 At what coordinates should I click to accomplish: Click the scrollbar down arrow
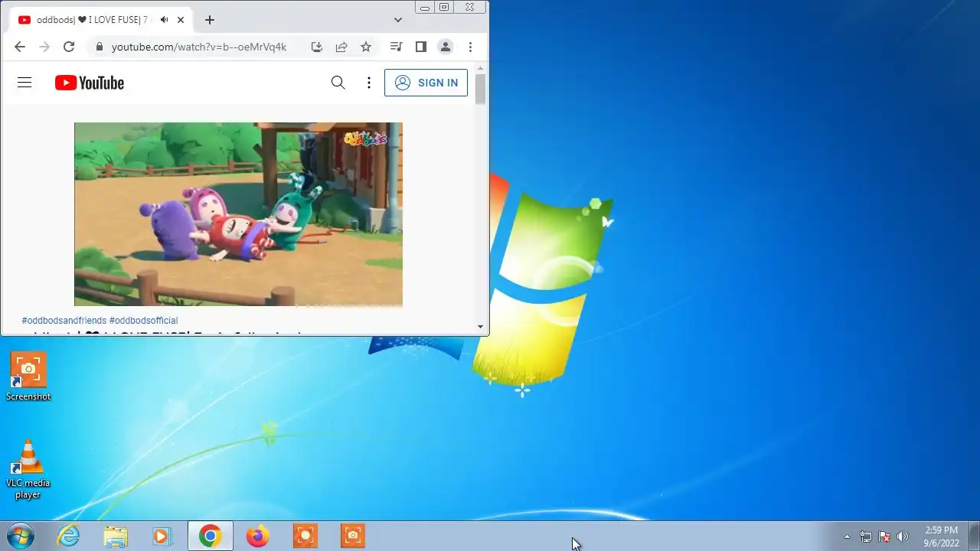click(x=480, y=327)
